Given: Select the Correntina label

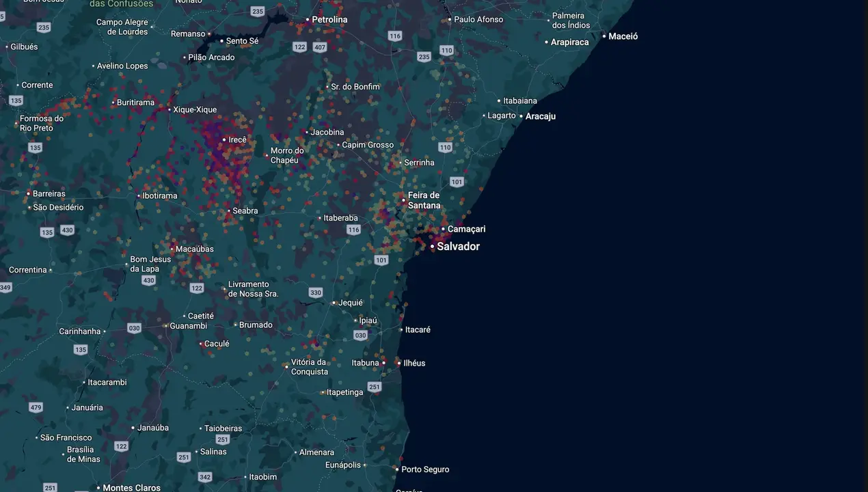Looking at the screenshot, I should (x=28, y=271).
